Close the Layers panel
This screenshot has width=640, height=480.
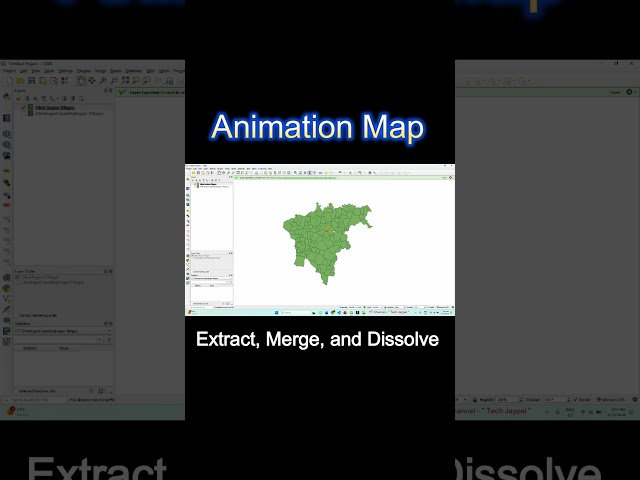(x=111, y=90)
